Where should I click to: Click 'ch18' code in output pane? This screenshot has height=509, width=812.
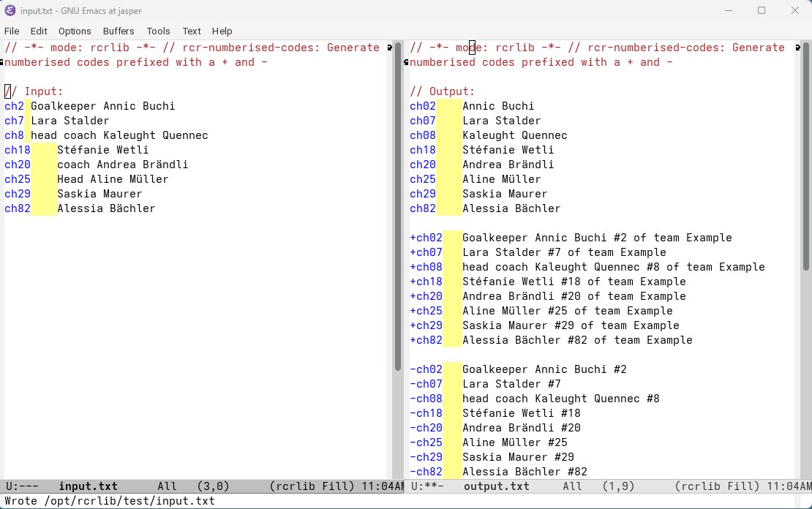(423, 150)
